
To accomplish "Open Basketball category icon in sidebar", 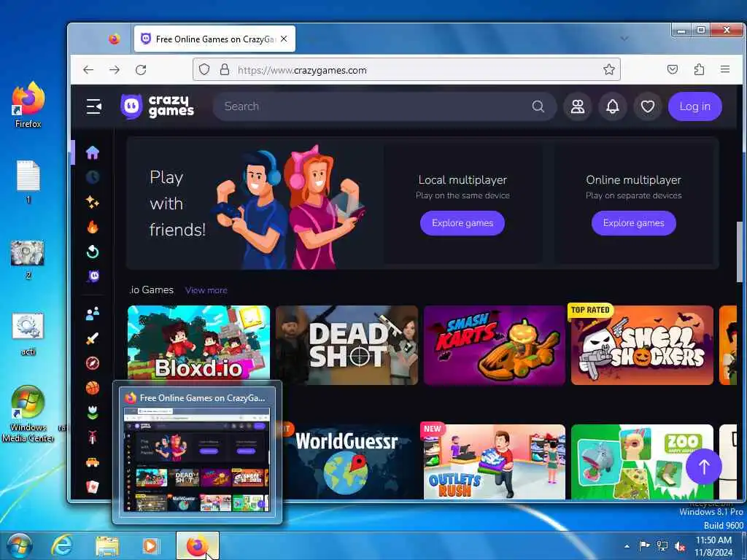I will pos(93,388).
